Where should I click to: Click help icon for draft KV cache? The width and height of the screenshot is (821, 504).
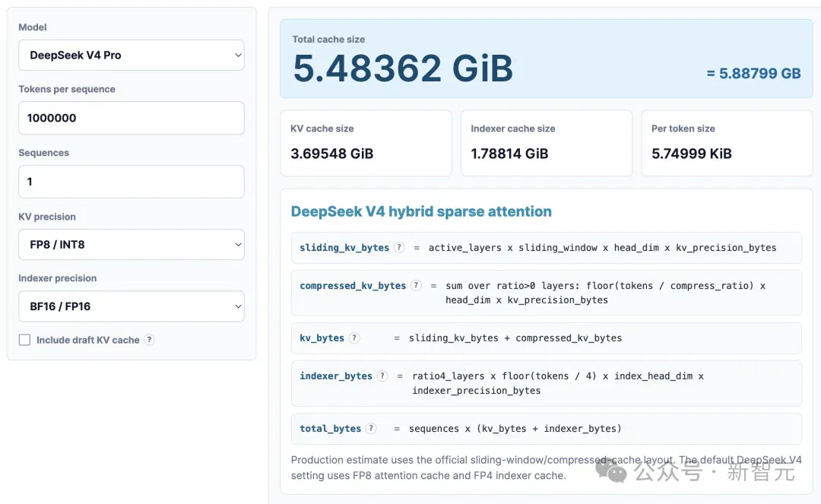click(149, 340)
